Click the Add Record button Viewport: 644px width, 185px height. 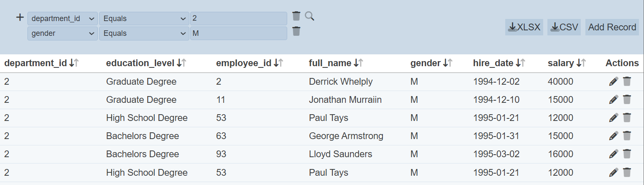612,27
